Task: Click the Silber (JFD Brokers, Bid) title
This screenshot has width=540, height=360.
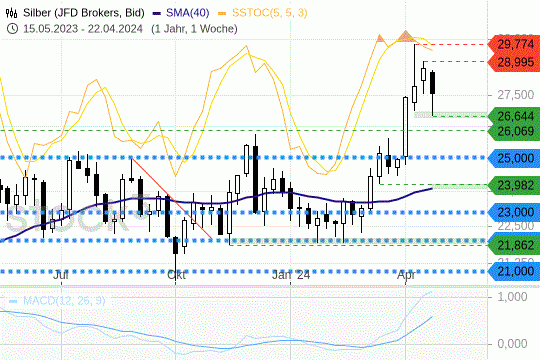Action: click(84, 13)
